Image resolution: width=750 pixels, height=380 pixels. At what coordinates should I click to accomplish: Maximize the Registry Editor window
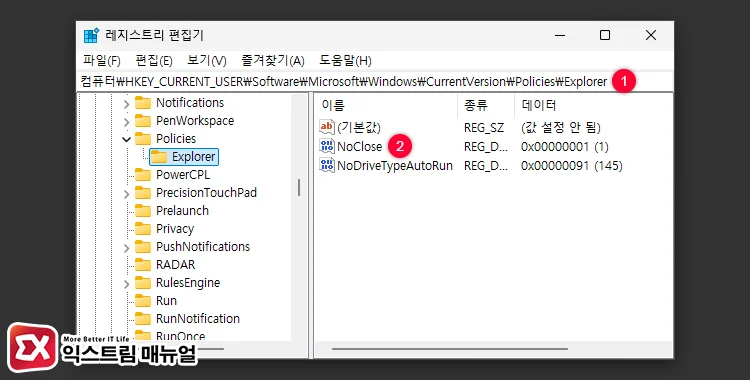pos(605,35)
